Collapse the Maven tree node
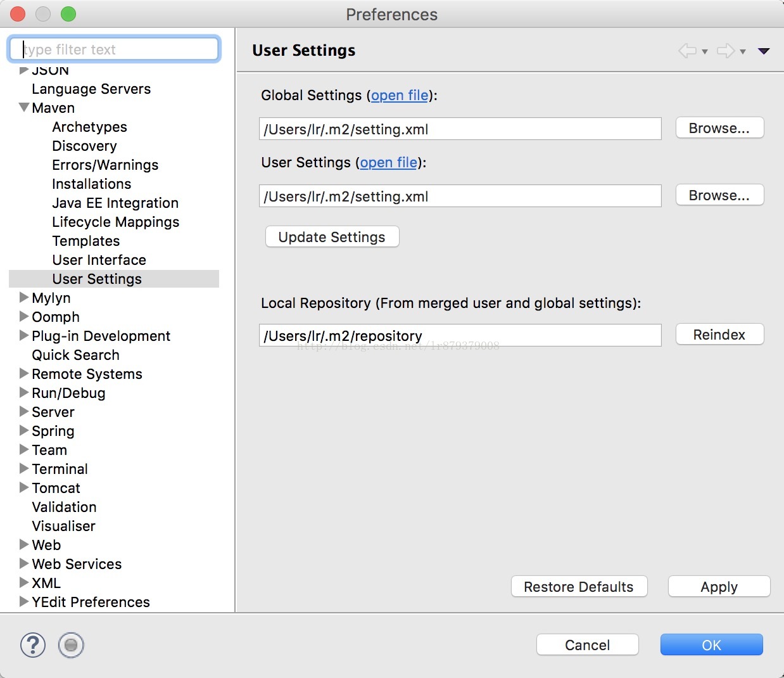Screen dimensions: 784x678 (x=24, y=108)
